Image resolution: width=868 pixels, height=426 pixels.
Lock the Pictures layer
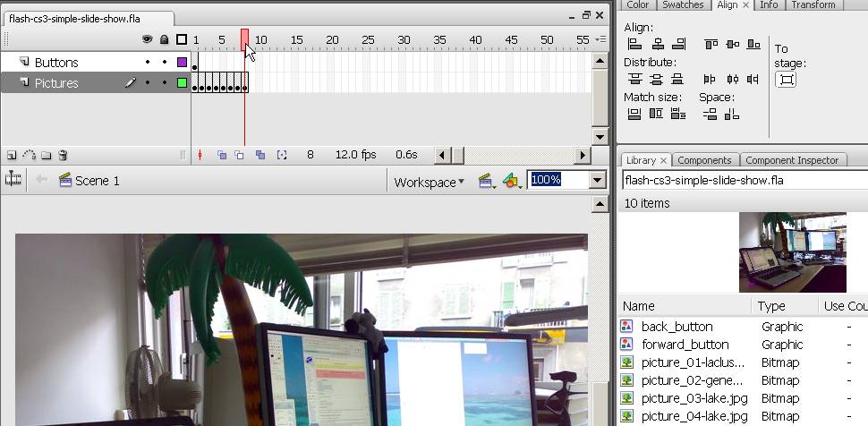tap(165, 82)
